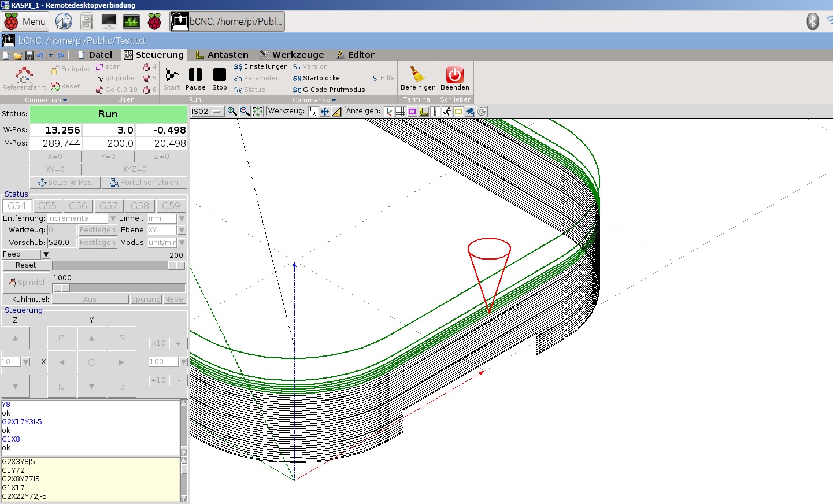Click the Start play icon
This screenshot has height=504, width=833.
[172, 79]
